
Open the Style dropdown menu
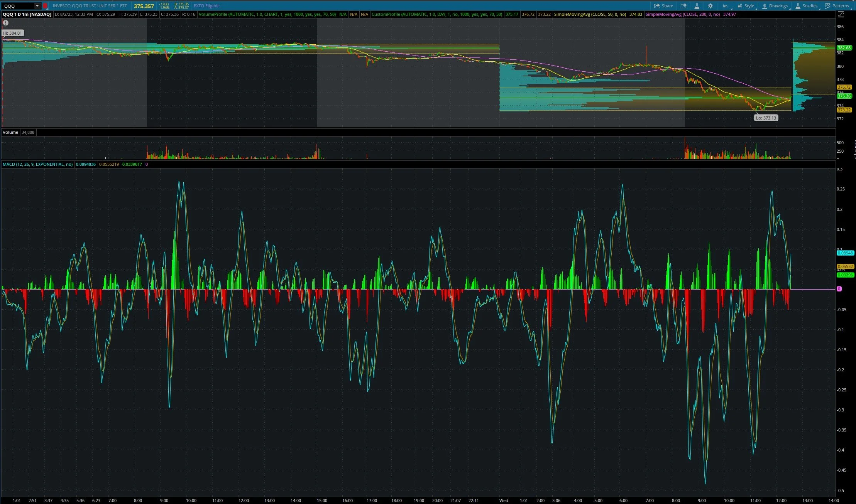pos(749,6)
